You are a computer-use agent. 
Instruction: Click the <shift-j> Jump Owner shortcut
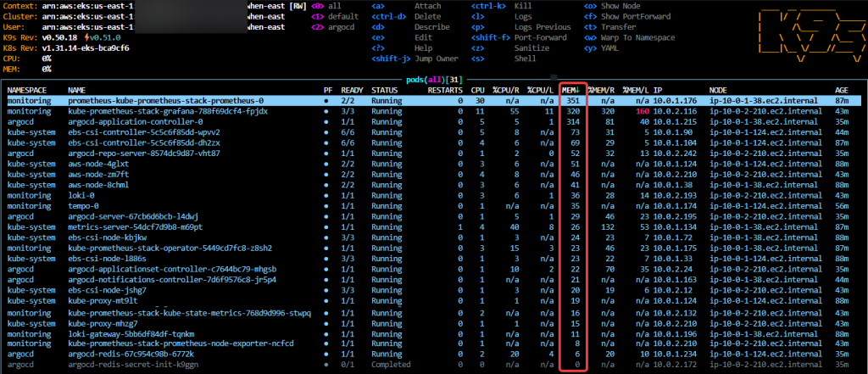[415, 59]
